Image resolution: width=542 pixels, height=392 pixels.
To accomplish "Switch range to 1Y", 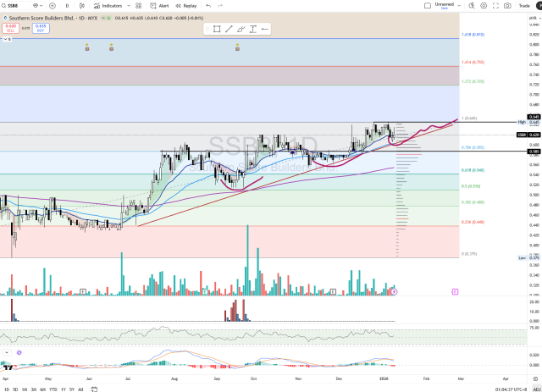I will pyautogui.click(x=64, y=389).
